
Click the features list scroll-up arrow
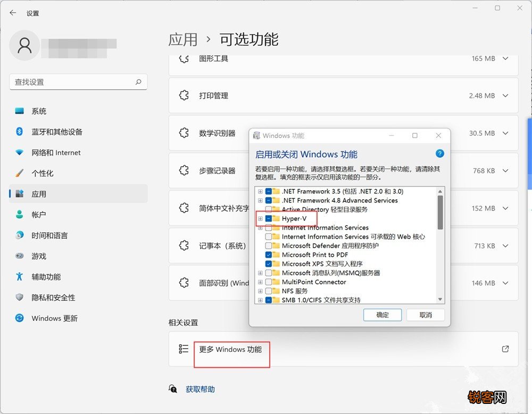440,191
